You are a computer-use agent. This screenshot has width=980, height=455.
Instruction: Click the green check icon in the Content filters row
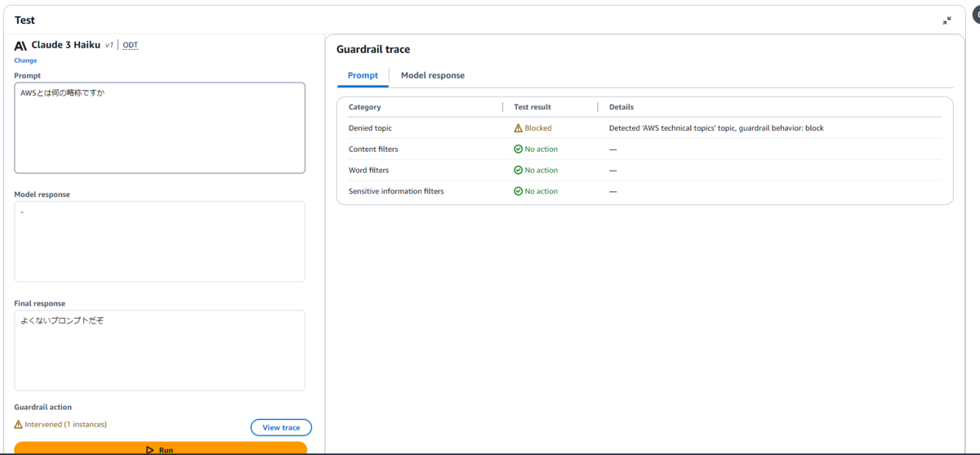click(518, 149)
